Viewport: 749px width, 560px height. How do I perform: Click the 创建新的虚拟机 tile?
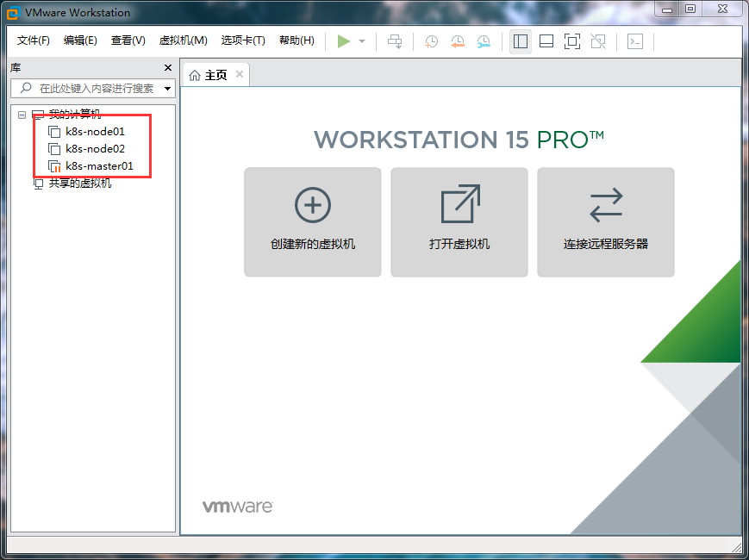pos(313,222)
